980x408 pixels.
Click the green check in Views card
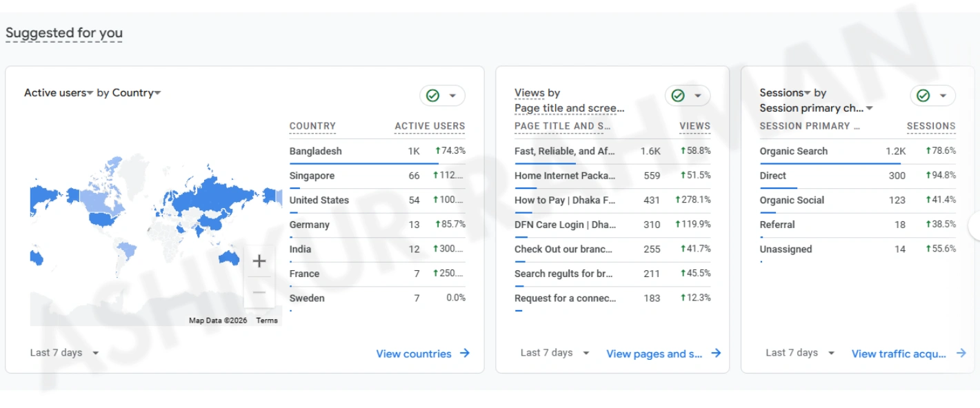click(x=678, y=96)
